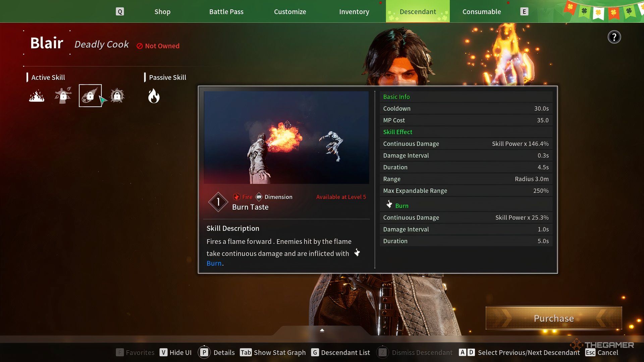Click Hide UI label
This screenshot has height=362, width=644.
click(180, 352)
